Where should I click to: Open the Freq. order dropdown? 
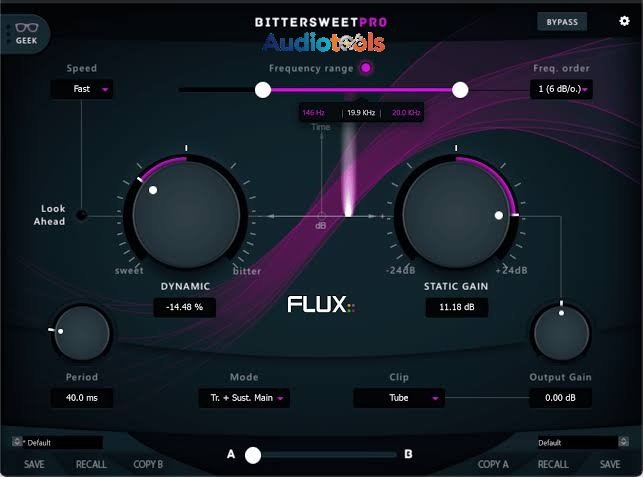(x=561, y=89)
